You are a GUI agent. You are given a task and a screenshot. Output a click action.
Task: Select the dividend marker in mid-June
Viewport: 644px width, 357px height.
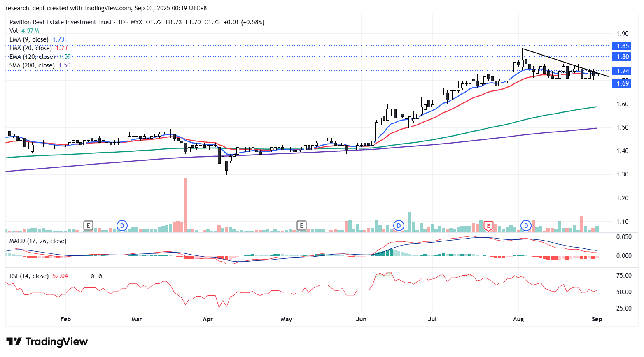[x=398, y=225]
